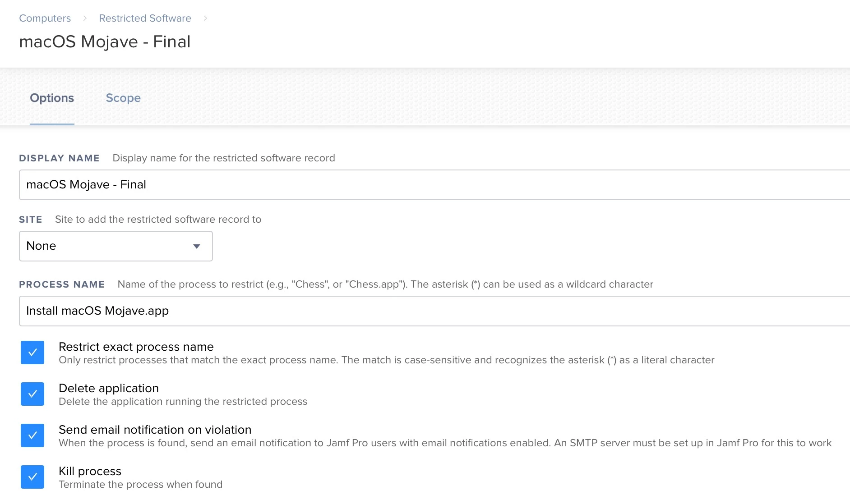Click the chevron after Restricted Software breadcrumb
This screenshot has width=850, height=504.
(205, 18)
